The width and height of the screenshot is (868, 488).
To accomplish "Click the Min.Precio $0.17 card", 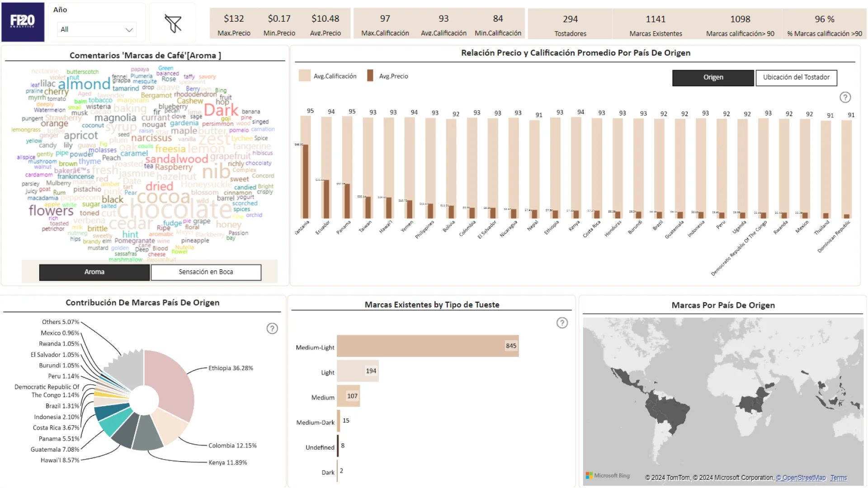I will (x=279, y=24).
